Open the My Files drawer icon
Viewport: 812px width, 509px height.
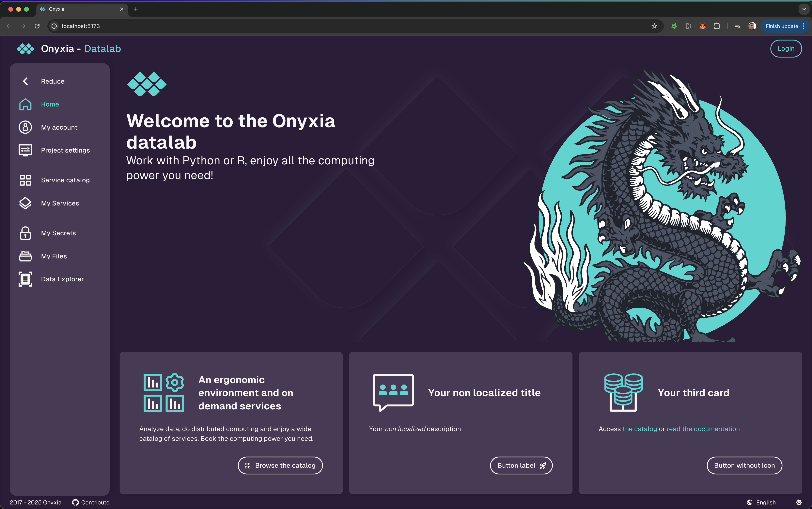pyautogui.click(x=25, y=256)
